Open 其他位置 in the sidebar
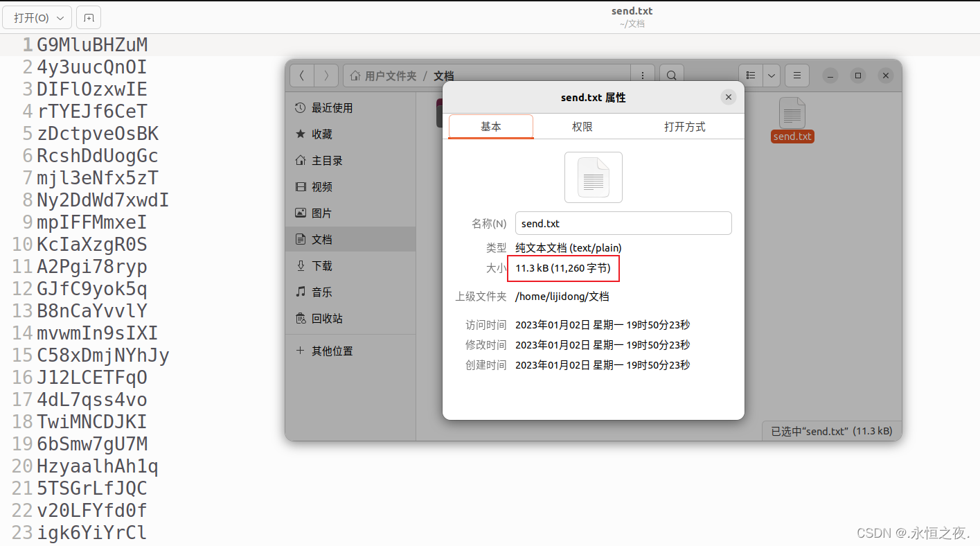The width and height of the screenshot is (980, 546). tap(350, 351)
